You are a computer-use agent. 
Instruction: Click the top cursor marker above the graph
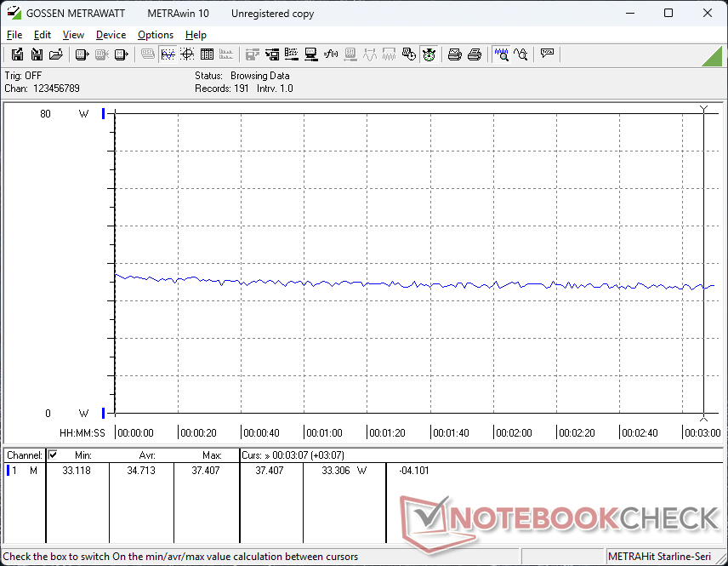(704, 109)
